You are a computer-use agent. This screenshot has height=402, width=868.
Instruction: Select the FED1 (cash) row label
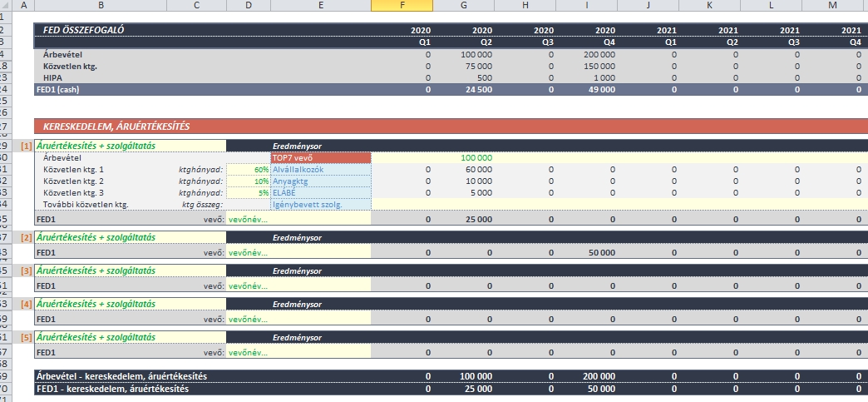point(57,89)
